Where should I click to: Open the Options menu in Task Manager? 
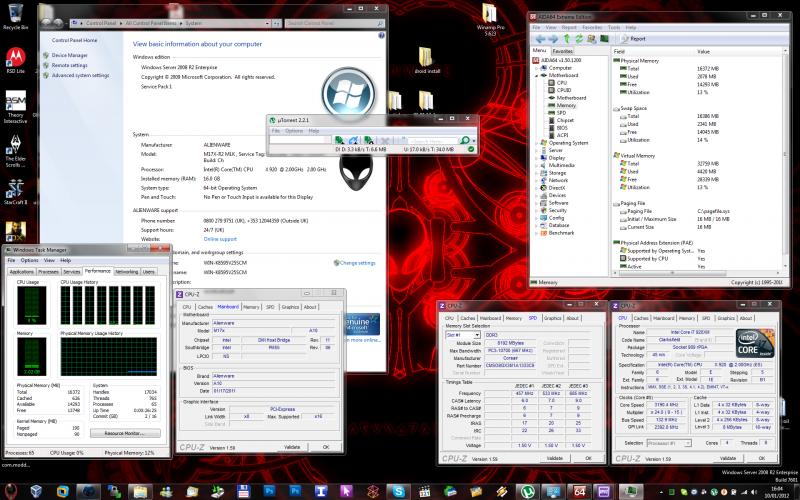coord(30,260)
